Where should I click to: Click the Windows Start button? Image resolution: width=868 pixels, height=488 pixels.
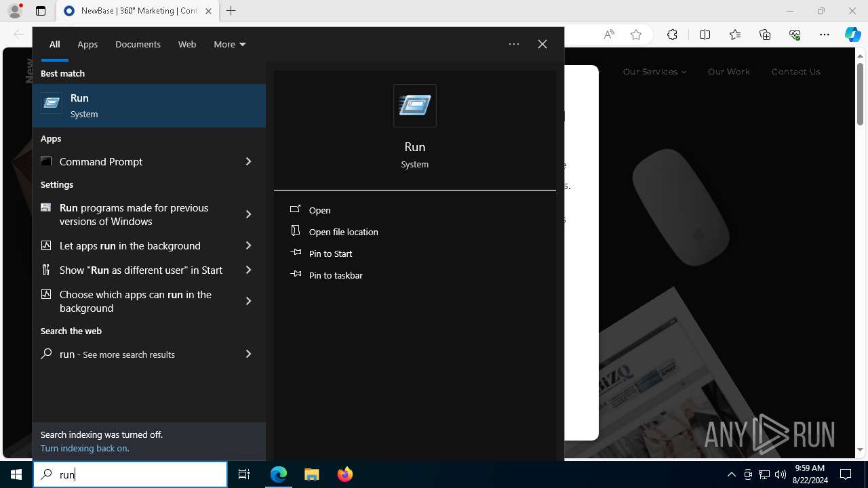(16, 474)
